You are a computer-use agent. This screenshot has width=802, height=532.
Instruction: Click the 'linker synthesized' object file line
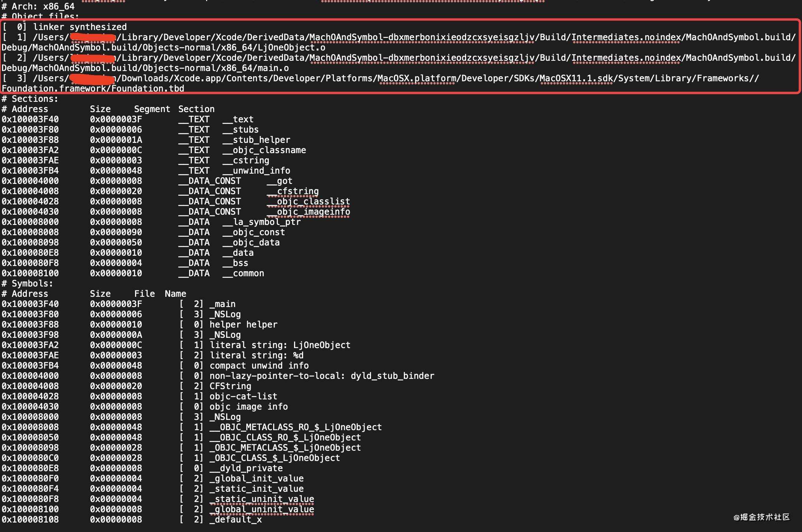pyautogui.click(x=64, y=27)
